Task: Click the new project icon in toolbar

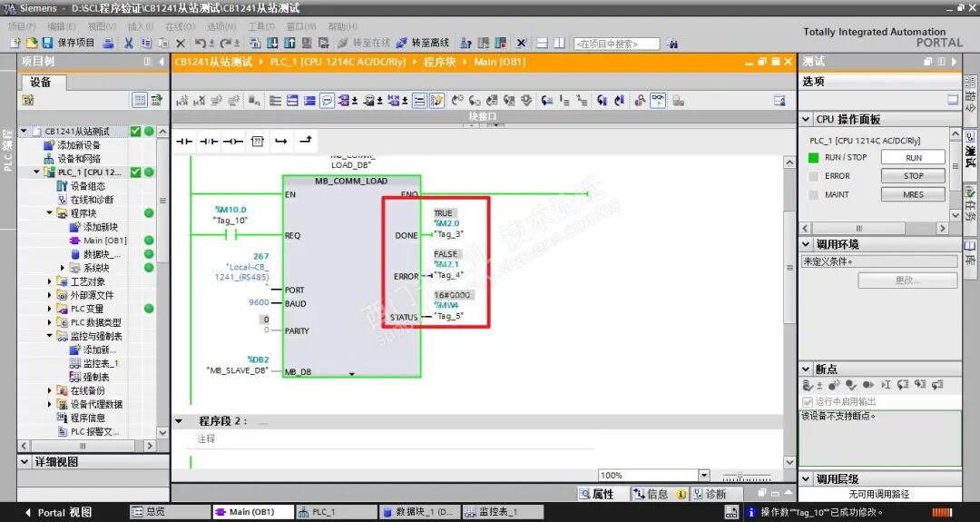Action: 15,44
